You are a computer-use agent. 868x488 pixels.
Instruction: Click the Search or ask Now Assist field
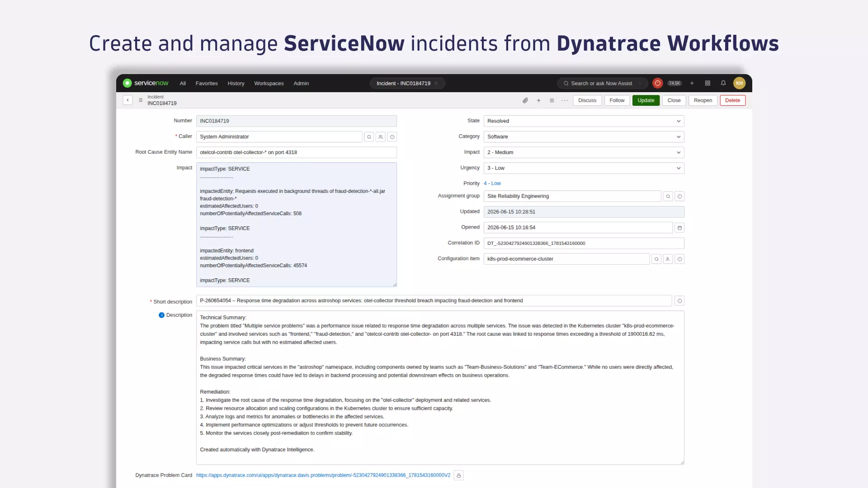point(603,83)
